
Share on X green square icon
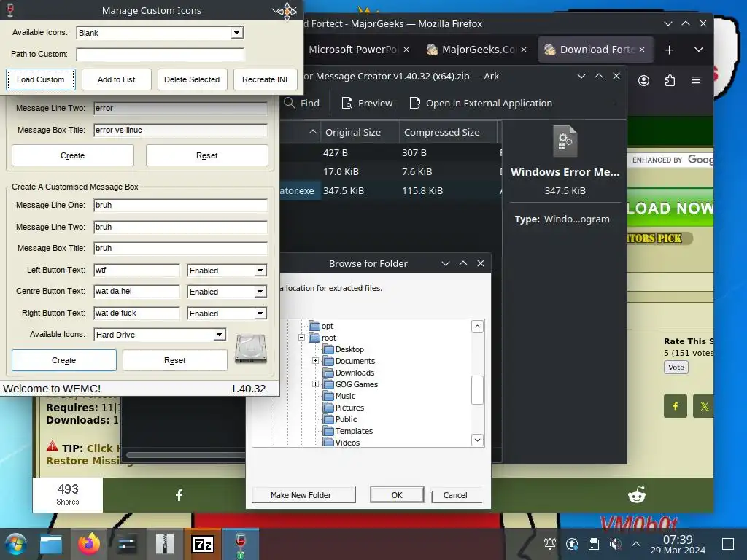click(703, 406)
